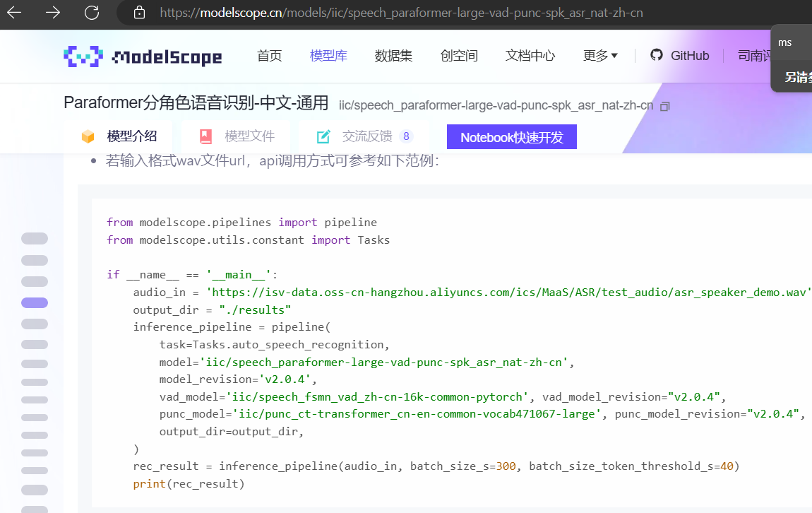812x513 pixels.
Task: Select the highlighted purple outline marker in sidebar
Action: click(35, 302)
